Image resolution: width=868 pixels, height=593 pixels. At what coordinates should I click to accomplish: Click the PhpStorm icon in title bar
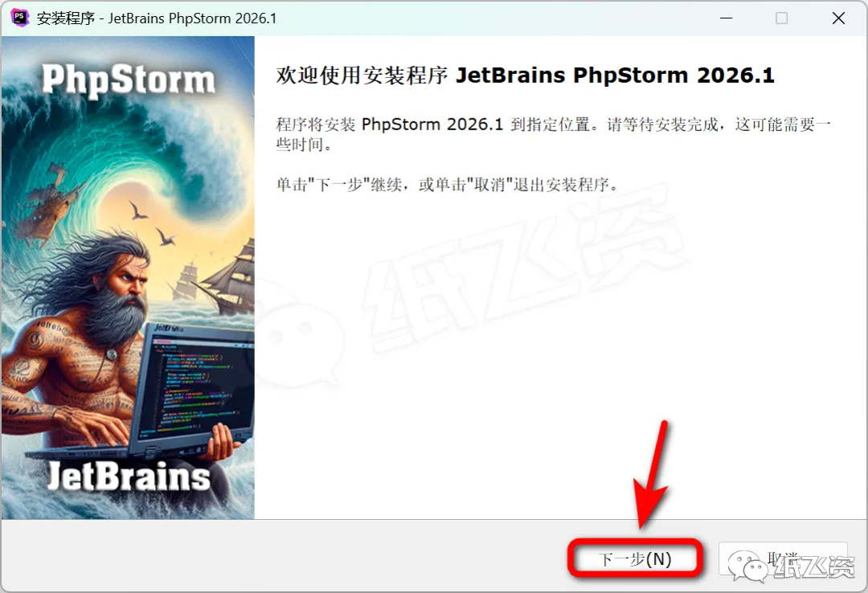click(19, 18)
